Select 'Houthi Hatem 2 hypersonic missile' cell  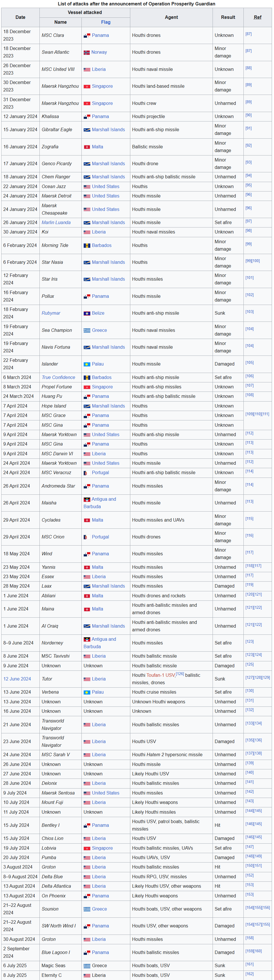[171, 755]
